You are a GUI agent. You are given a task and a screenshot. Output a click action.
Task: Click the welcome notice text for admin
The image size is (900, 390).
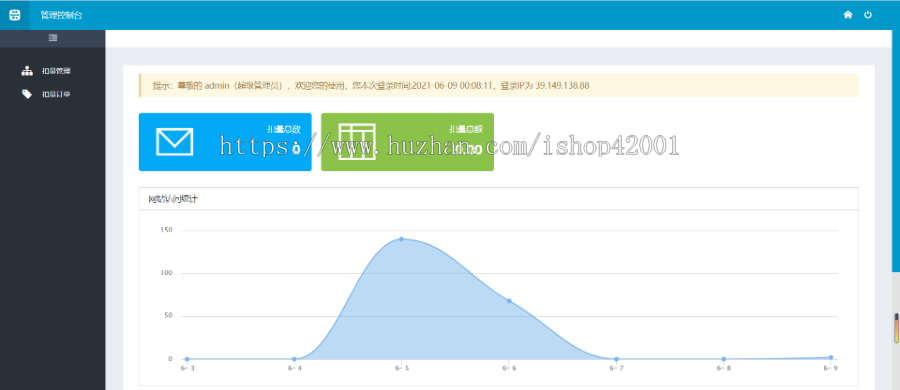(x=371, y=86)
